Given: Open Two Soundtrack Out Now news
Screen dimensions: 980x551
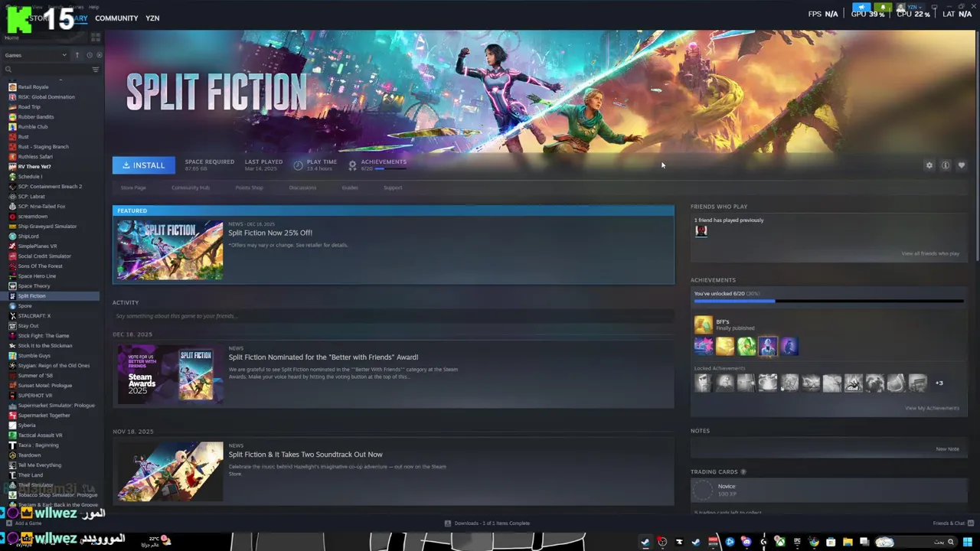Looking at the screenshot, I should [x=305, y=455].
